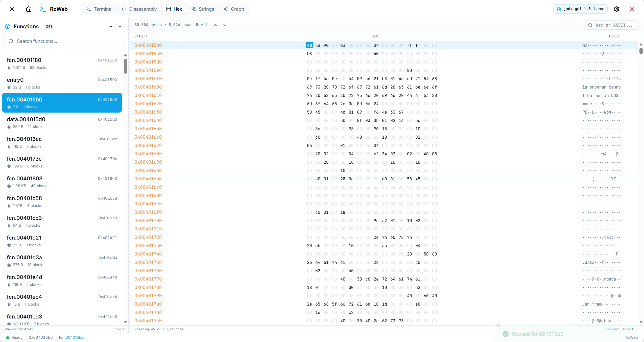Screen dimensions: 644x342
Task: Open the Strings tab
Action: [203, 9]
